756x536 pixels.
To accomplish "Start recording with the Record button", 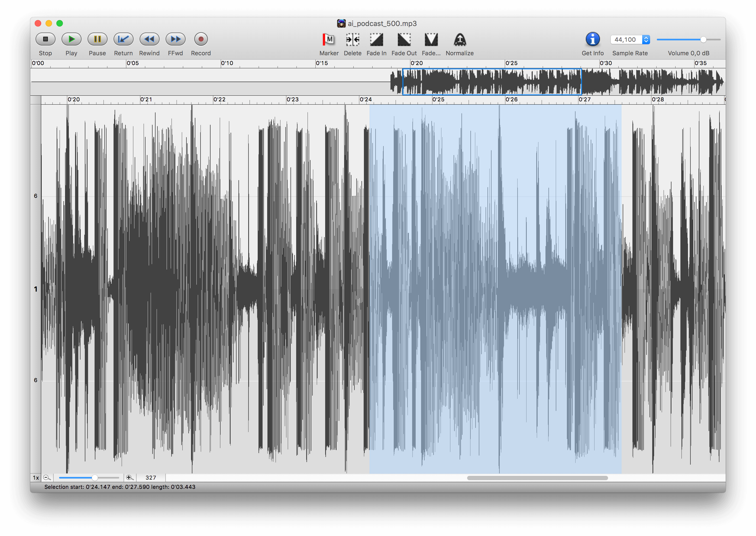I will [x=201, y=39].
